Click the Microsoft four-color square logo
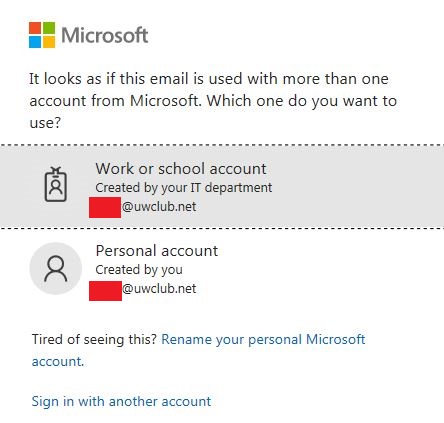Image resolution: width=444 pixels, height=423 pixels. 42,35
